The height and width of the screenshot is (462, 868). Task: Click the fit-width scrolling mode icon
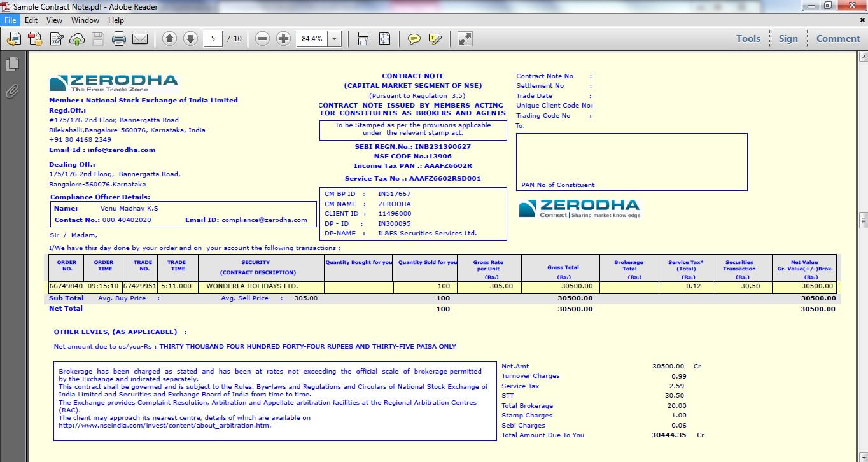(x=363, y=39)
